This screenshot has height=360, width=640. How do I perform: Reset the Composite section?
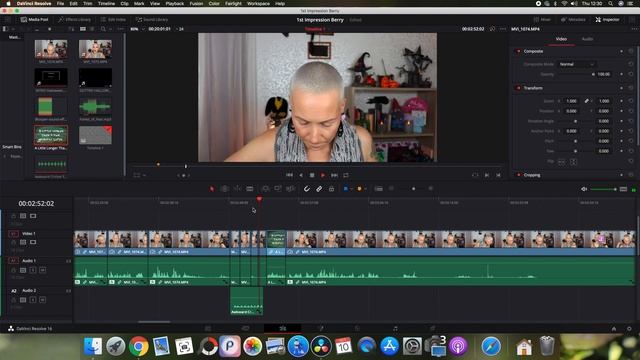631,51
